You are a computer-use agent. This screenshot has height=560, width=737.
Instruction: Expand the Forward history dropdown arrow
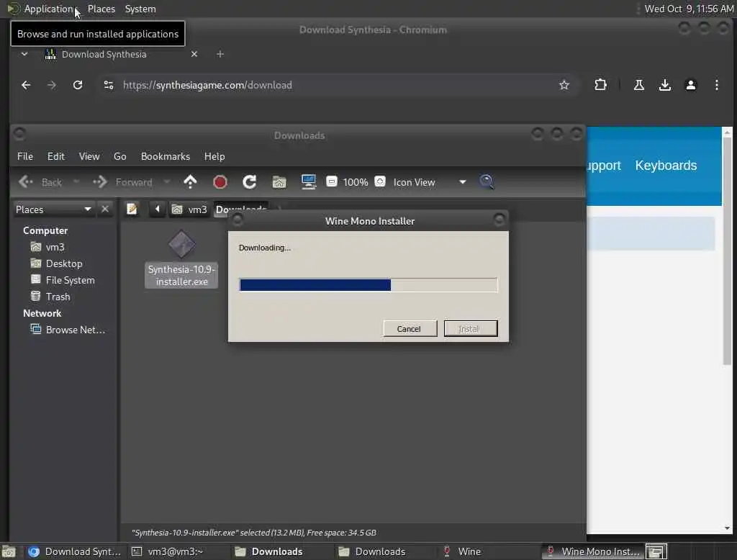(x=166, y=182)
